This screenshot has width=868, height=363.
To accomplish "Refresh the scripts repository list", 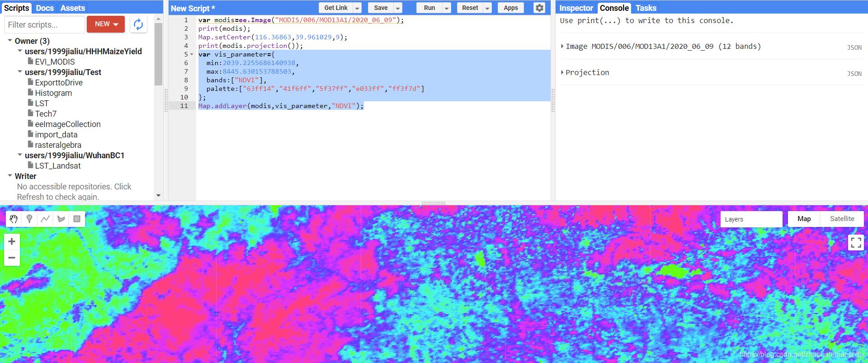I will (x=138, y=24).
